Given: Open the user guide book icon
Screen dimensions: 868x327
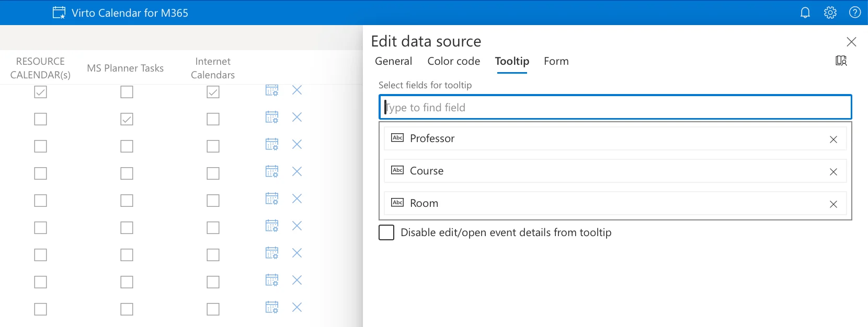Looking at the screenshot, I should coord(841,61).
